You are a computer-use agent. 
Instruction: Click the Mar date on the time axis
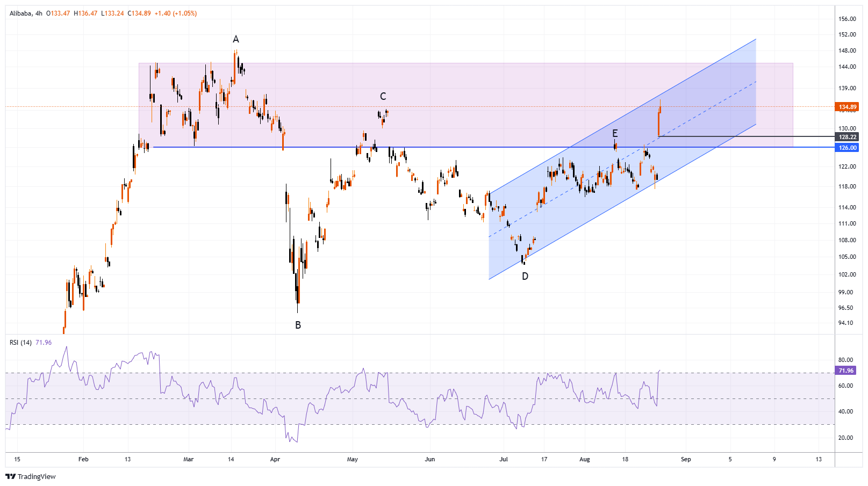click(188, 459)
